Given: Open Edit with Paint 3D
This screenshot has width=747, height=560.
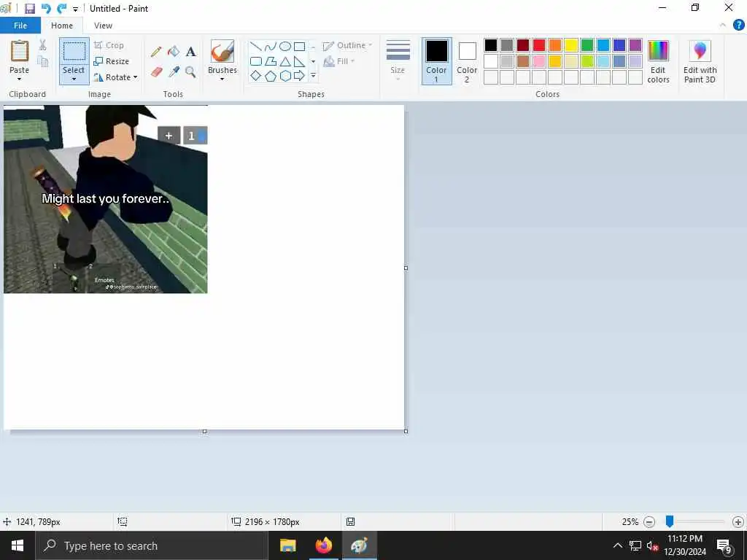Looking at the screenshot, I should [x=700, y=62].
